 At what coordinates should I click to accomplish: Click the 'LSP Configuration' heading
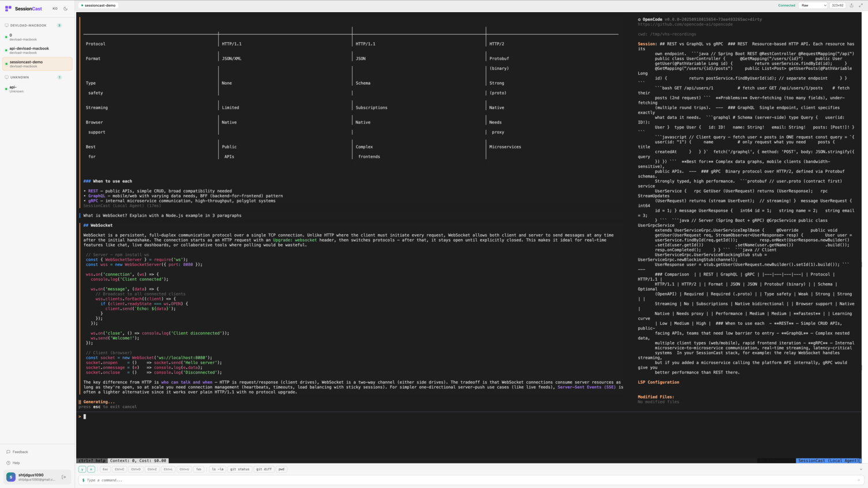(x=659, y=382)
